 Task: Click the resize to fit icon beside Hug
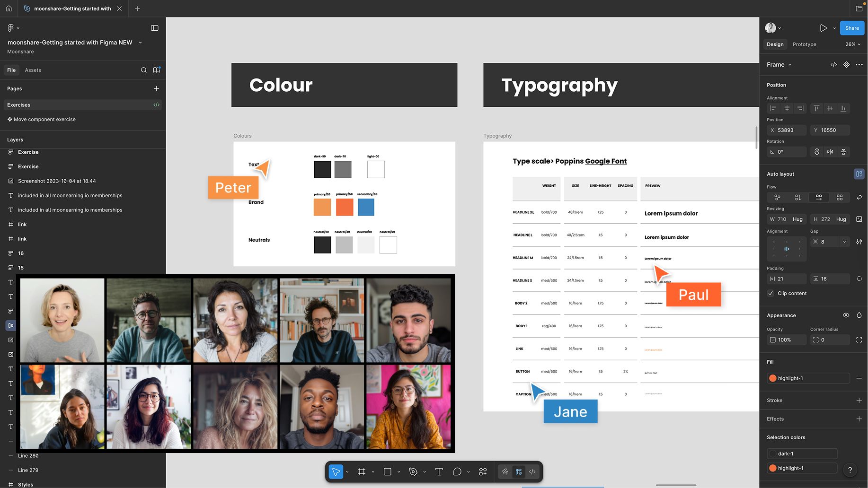click(859, 219)
